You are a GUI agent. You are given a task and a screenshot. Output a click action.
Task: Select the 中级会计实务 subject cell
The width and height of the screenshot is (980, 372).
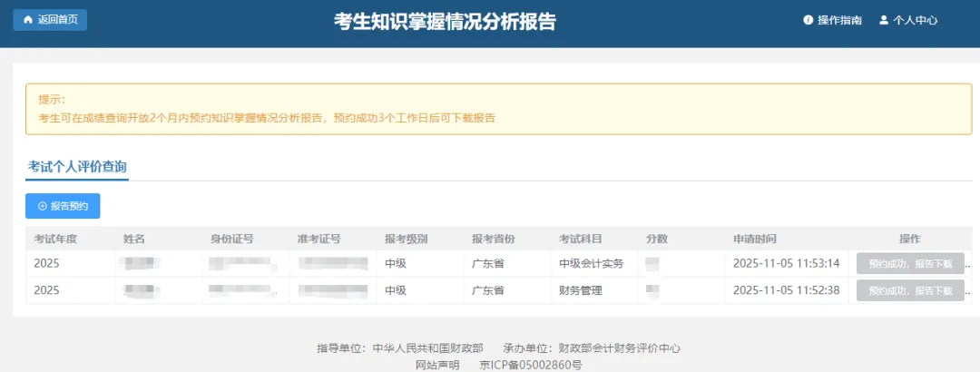click(x=591, y=264)
